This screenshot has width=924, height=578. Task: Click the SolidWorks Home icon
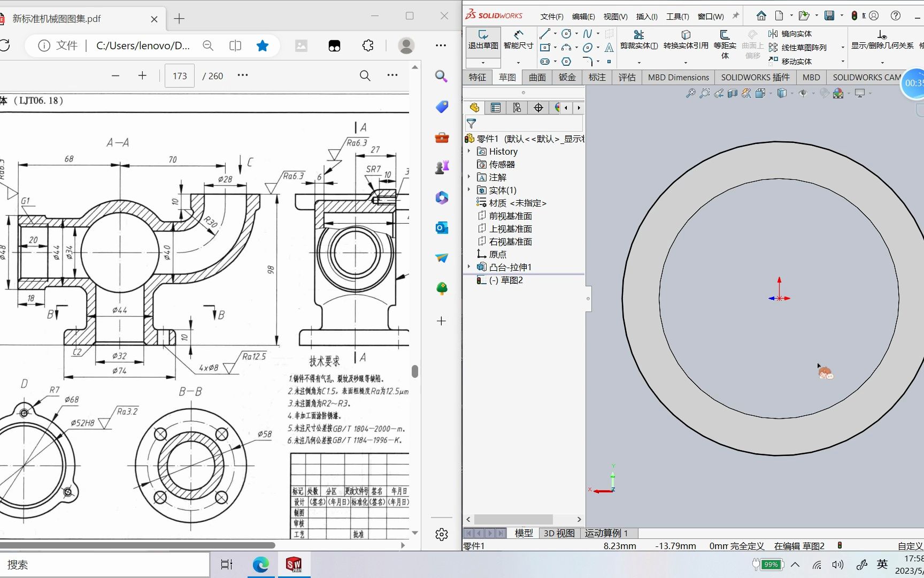(x=761, y=16)
